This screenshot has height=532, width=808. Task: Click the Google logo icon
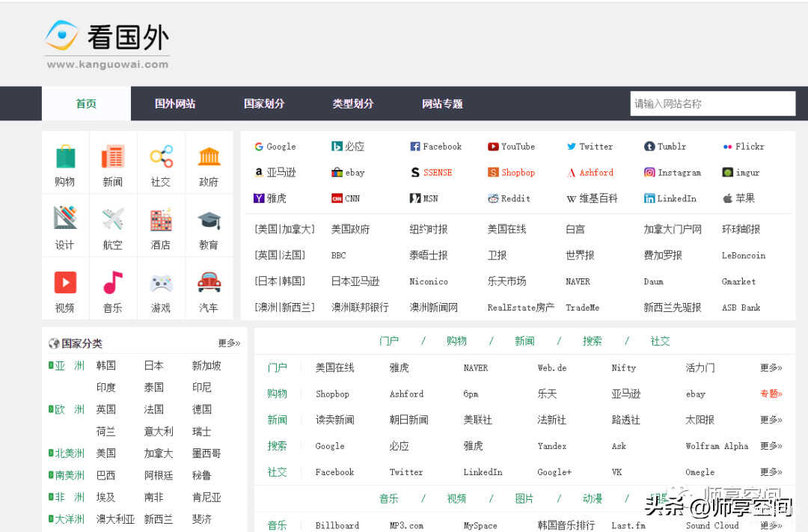tap(259, 147)
